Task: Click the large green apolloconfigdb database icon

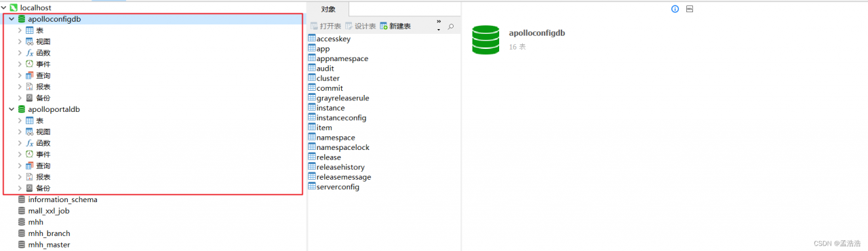Action: 486,40
